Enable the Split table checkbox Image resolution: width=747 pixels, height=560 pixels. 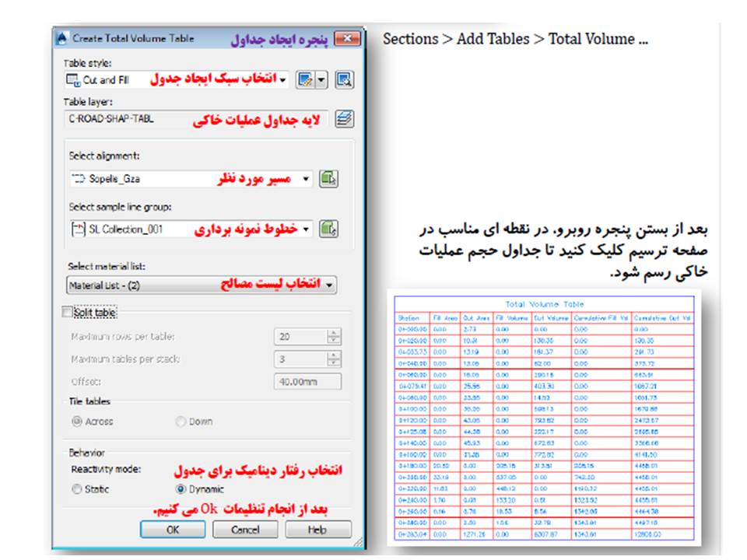tap(67, 313)
